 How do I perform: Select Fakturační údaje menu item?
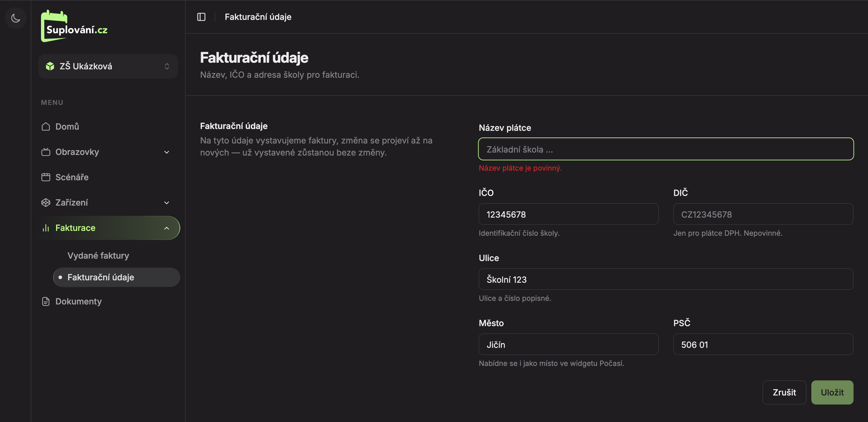117,277
